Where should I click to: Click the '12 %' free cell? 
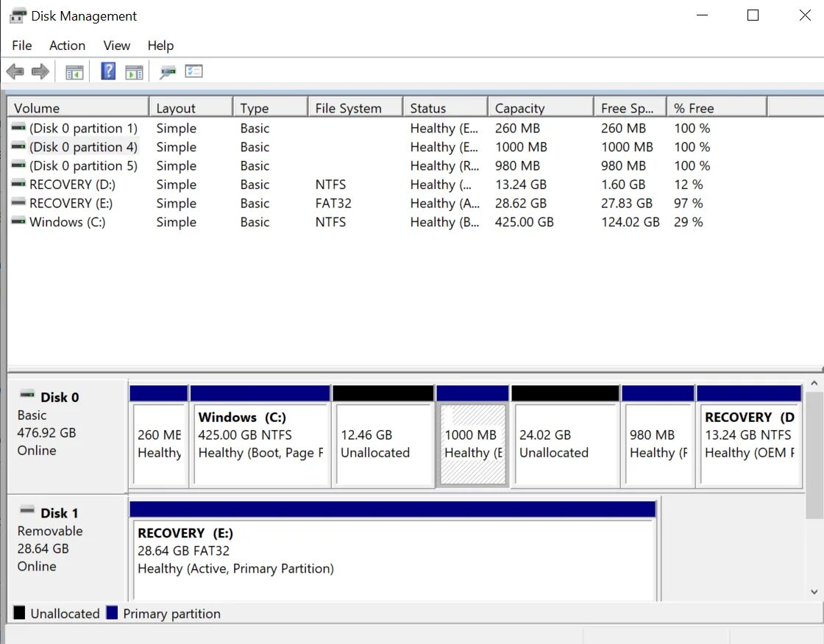tap(689, 185)
